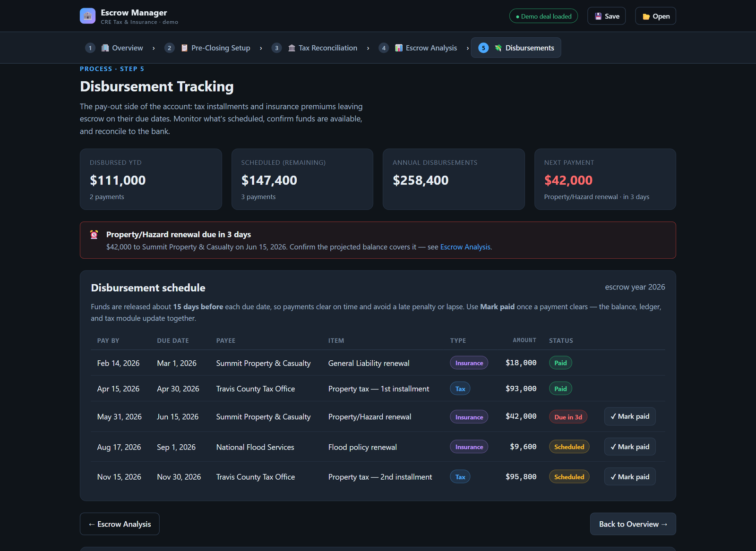Viewport: 756px width, 551px height.
Task: Click the AMOUNT column header
Action: pos(524,340)
